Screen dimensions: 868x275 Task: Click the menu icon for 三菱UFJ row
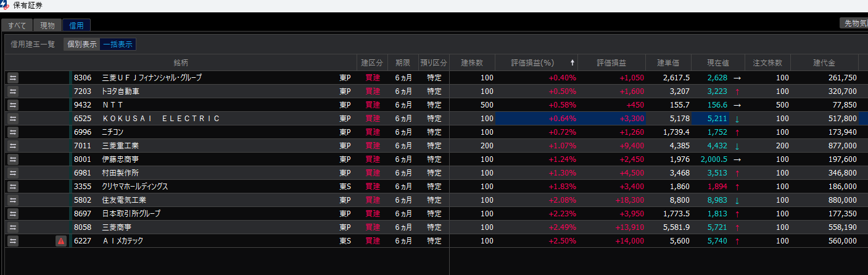(x=13, y=78)
